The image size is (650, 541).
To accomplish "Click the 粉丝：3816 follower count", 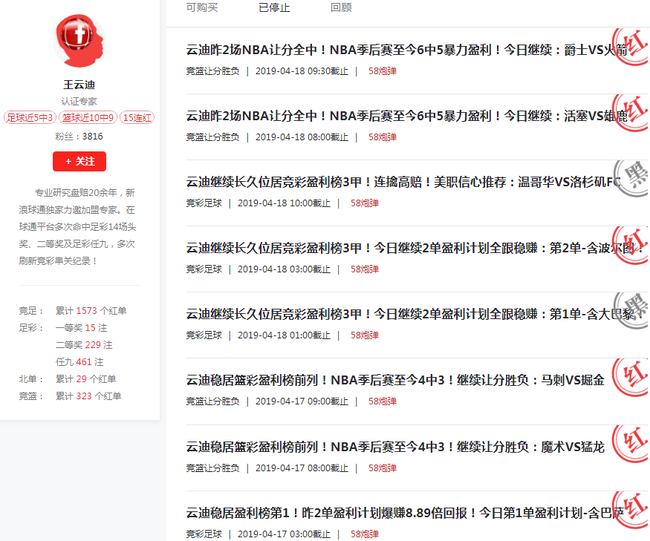I will tap(79, 136).
